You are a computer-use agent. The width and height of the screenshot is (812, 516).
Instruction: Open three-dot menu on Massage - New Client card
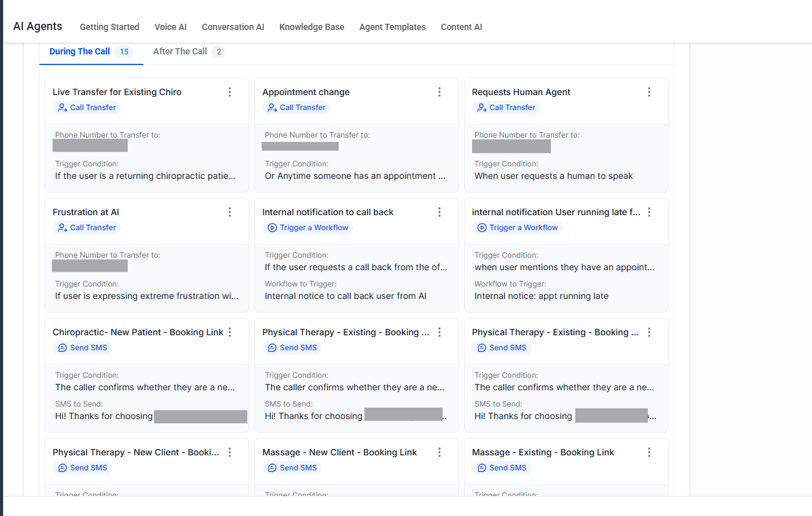tap(439, 452)
